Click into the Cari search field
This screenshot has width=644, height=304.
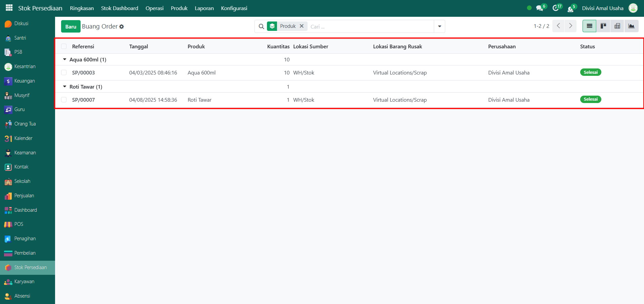pyautogui.click(x=369, y=27)
